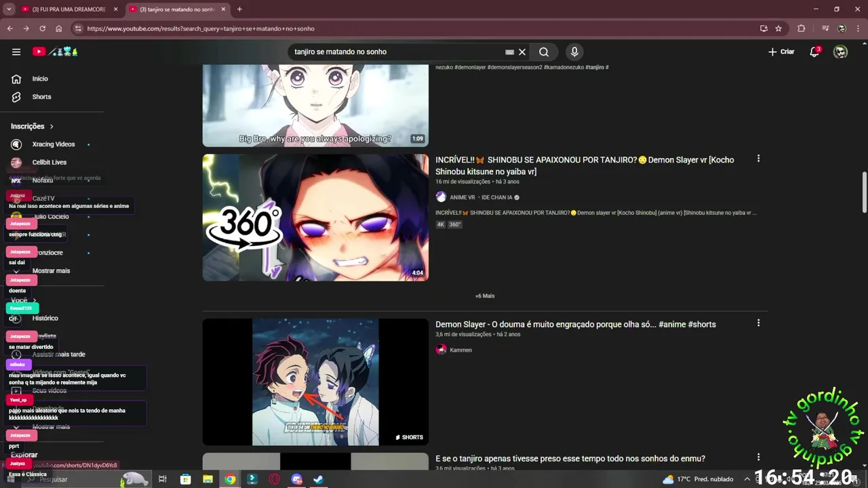Open the Xracing Videos subscription

point(53,144)
